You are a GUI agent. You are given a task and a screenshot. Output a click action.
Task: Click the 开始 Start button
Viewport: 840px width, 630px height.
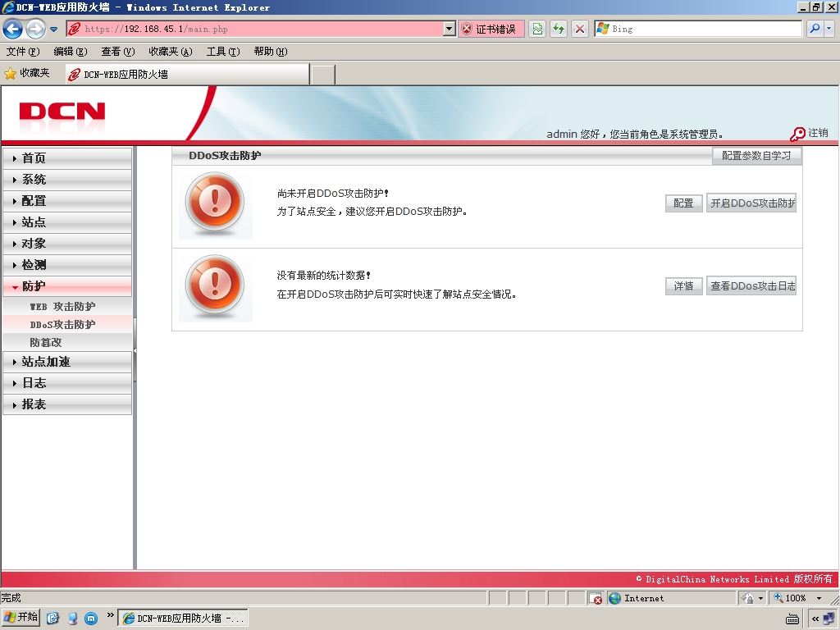(x=21, y=618)
